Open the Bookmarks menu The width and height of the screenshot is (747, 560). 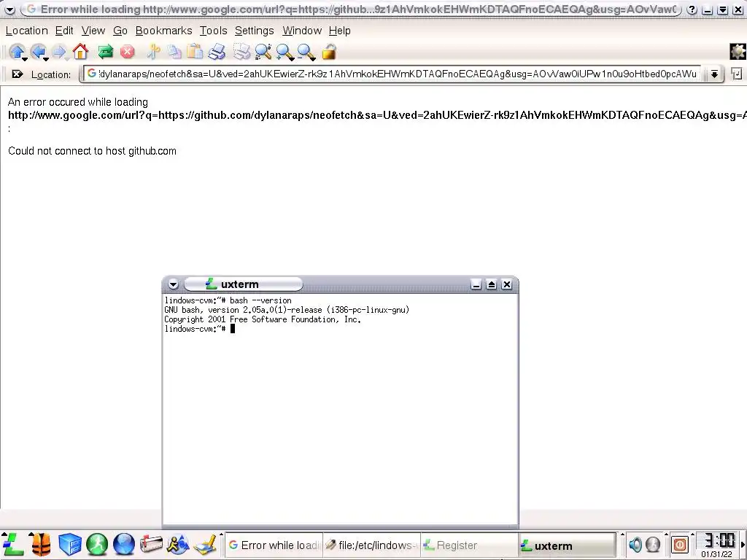pos(163,31)
